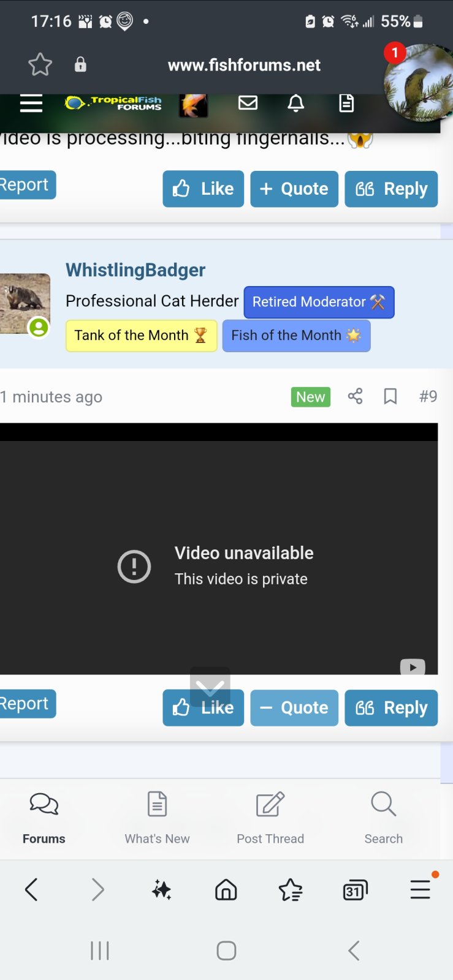
Task: Open WhistlingBadger's profile link
Action: (x=135, y=270)
